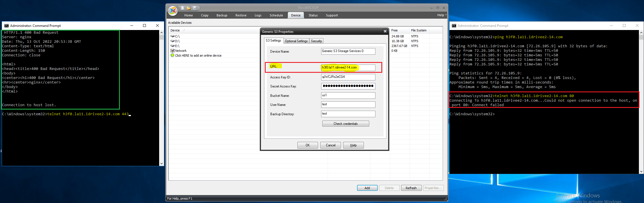Open the NovaBACKUP round logo menu

pyautogui.click(x=173, y=11)
